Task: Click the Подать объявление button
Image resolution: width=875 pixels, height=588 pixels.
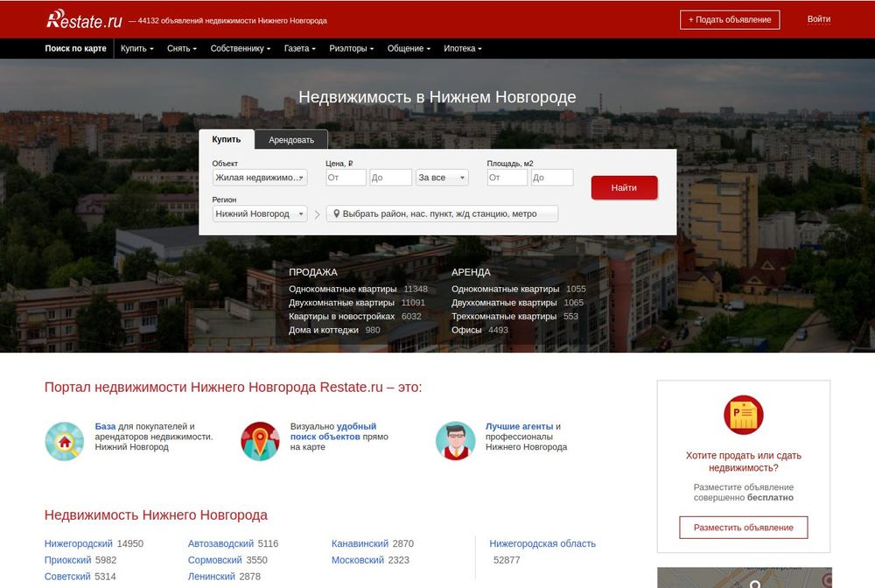Action: pyautogui.click(x=730, y=19)
